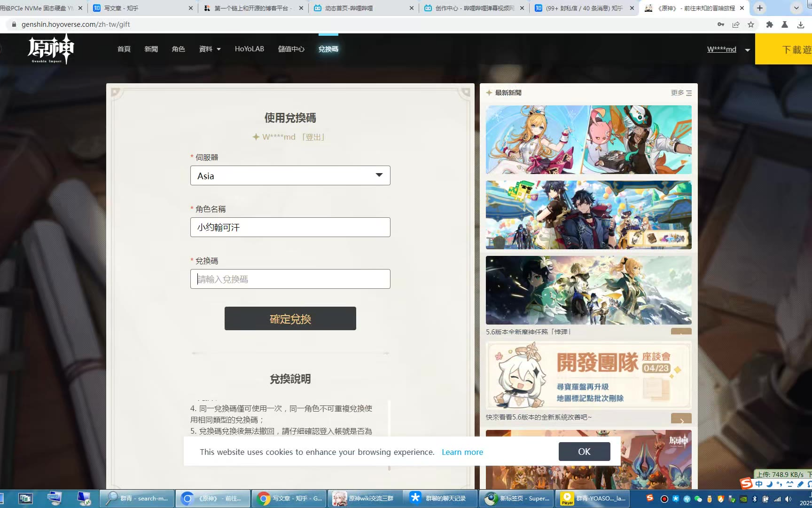Click the 登出 logout link
The width and height of the screenshot is (812, 508).
coord(313,137)
